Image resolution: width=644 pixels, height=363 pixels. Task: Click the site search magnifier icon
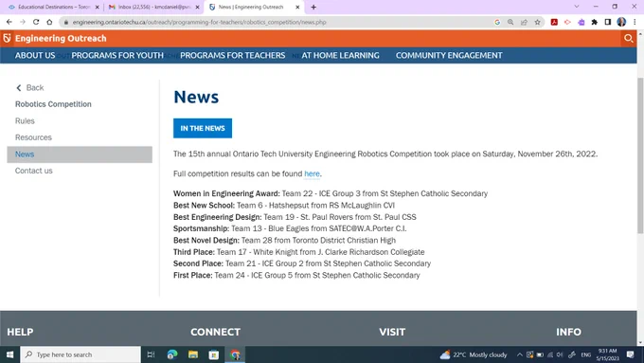tap(629, 39)
